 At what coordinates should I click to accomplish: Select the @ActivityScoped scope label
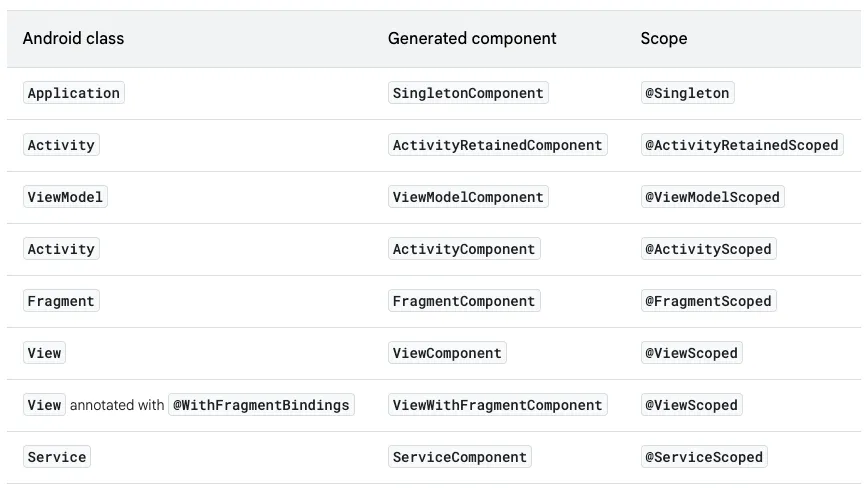point(708,249)
